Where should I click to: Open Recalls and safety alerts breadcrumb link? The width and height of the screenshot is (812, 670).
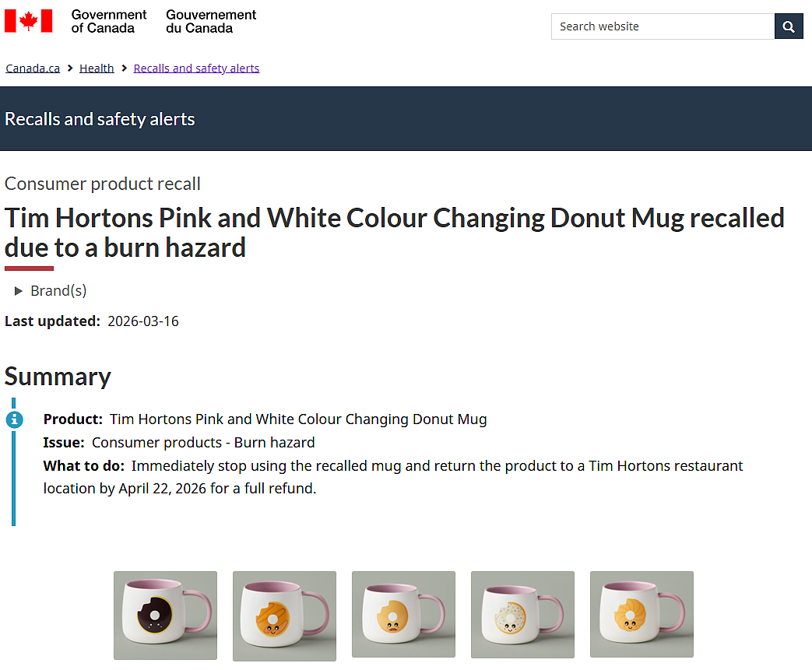click(196, 68)
